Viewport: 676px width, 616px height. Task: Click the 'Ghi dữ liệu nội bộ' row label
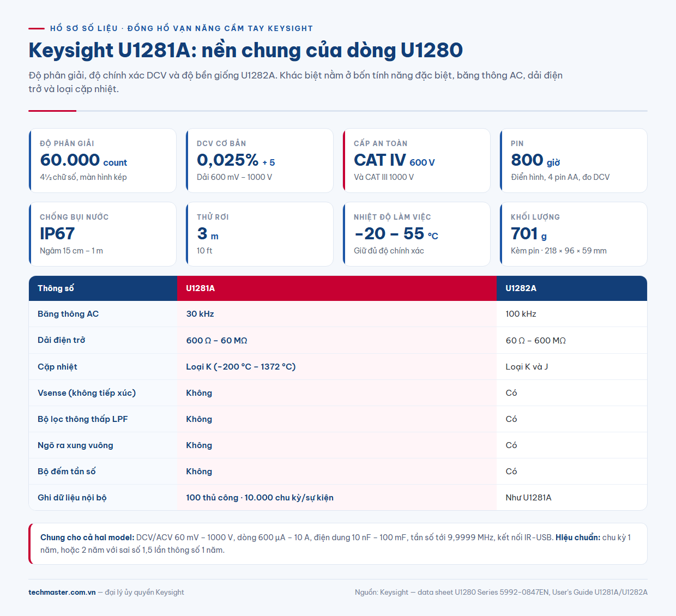coord(72,497)
